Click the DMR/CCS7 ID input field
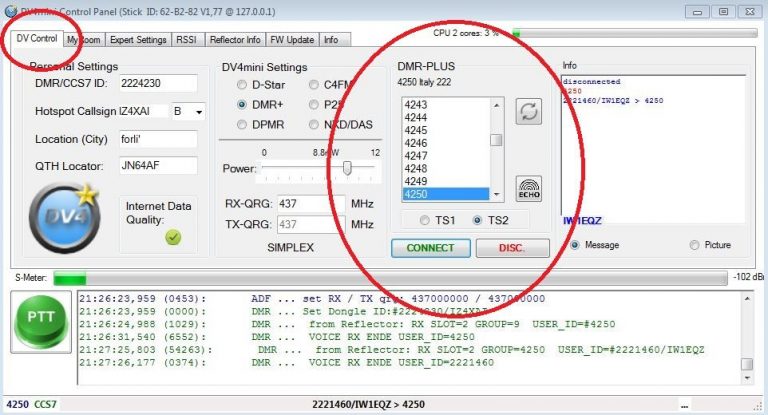768x415 pixels. 158,83
